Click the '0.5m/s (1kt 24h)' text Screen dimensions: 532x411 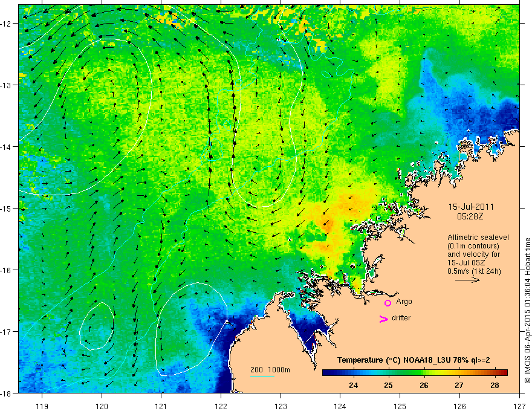[x=475, y=271]
